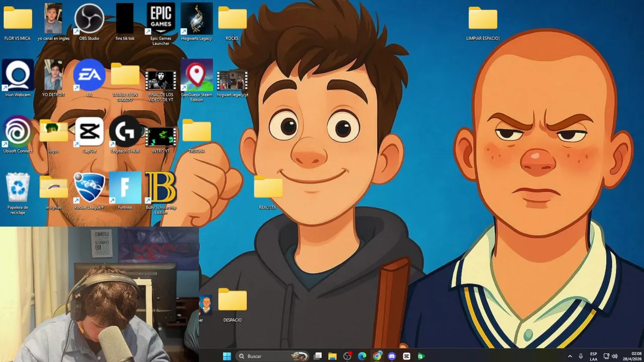
Task: Launch Bully Scholarship Edition
Action: click(x=160, y=193)
